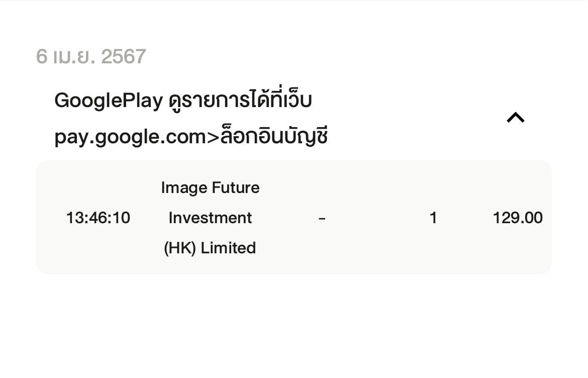Select the quantity value 1

pyautogui.click(x=433, y=218)
